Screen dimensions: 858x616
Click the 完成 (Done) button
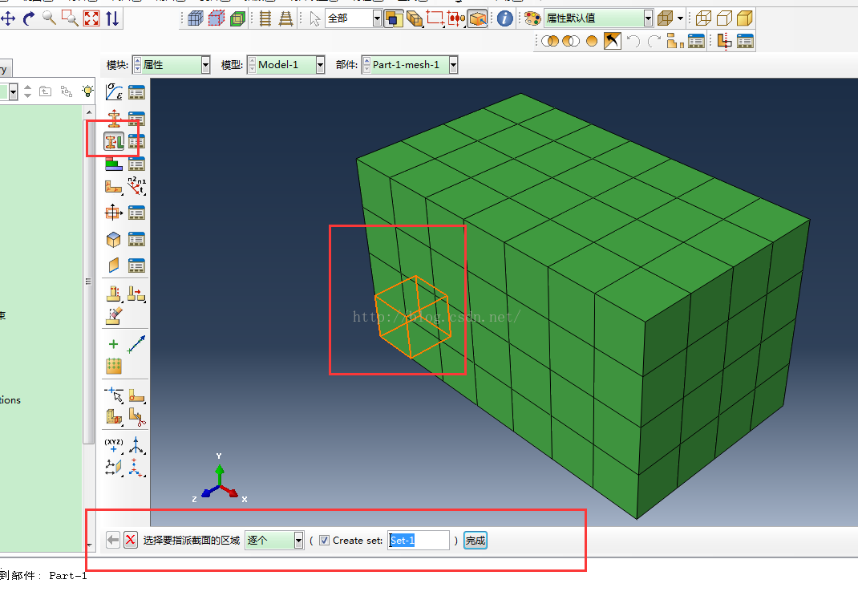click(x=476, y=541)
